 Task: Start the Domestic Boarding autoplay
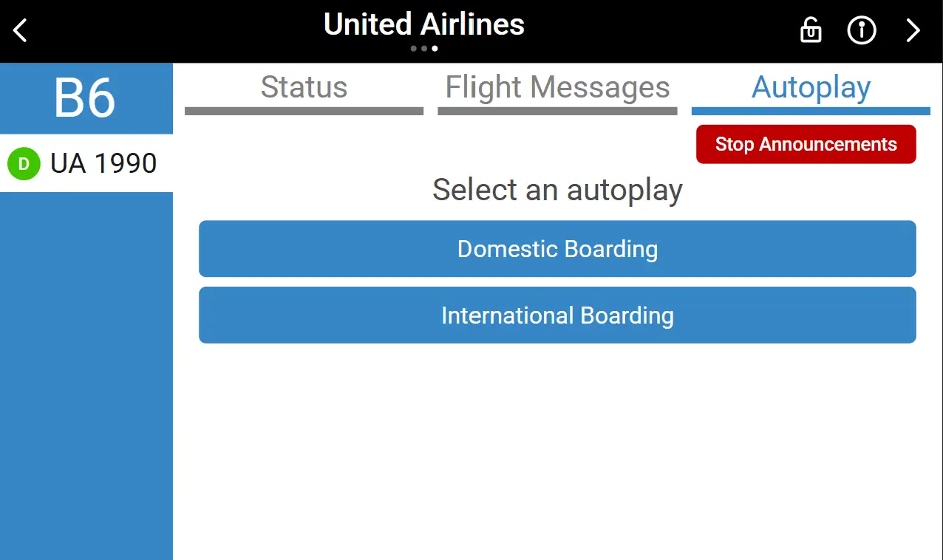coord(557,249)
